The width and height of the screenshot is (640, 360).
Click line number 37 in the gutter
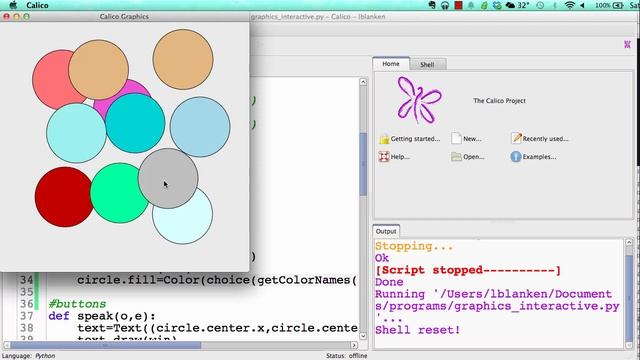point(26,316)
